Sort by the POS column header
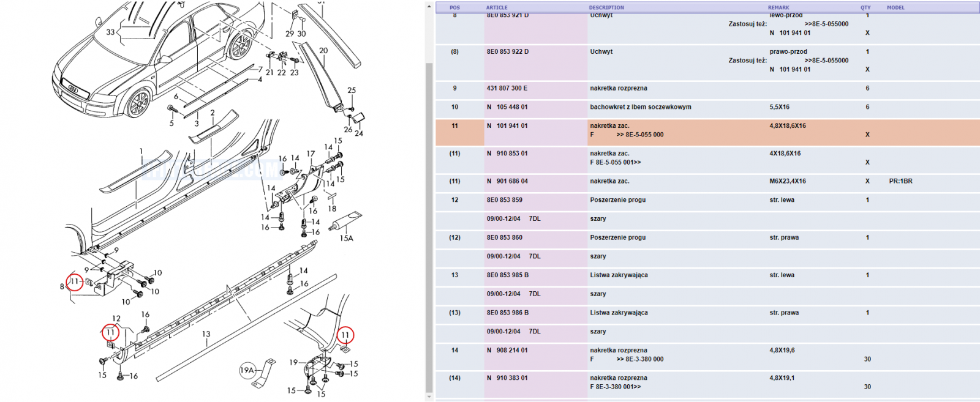The width and height of the screenshot is (980, 402). coord(454,7)
